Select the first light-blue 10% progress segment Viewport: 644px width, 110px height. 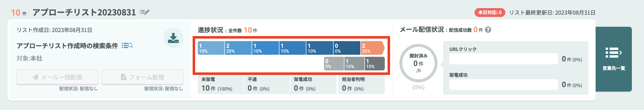[211, 48]
